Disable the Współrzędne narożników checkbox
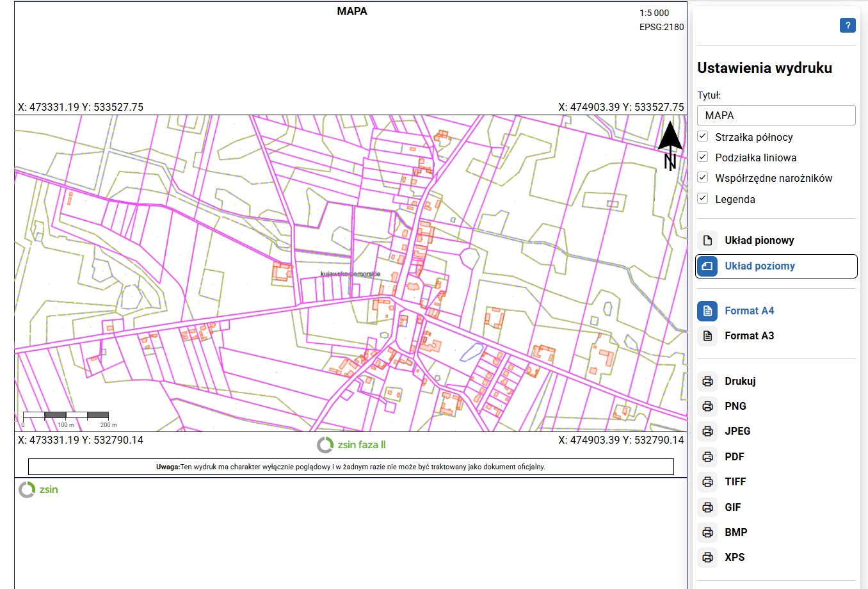This screenshot has width=868, height=589. tap(703, 178)
